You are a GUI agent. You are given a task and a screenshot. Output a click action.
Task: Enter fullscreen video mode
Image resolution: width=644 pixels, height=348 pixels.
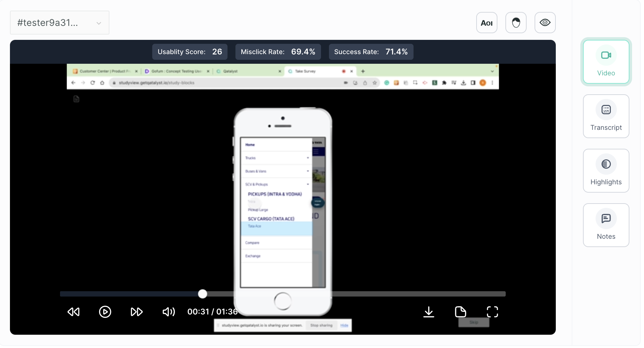pos(492,312)
